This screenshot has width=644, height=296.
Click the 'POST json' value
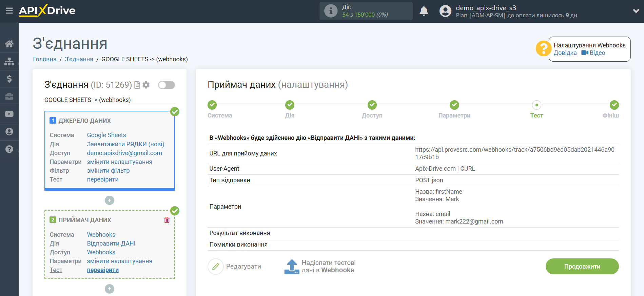pos(429,180)
